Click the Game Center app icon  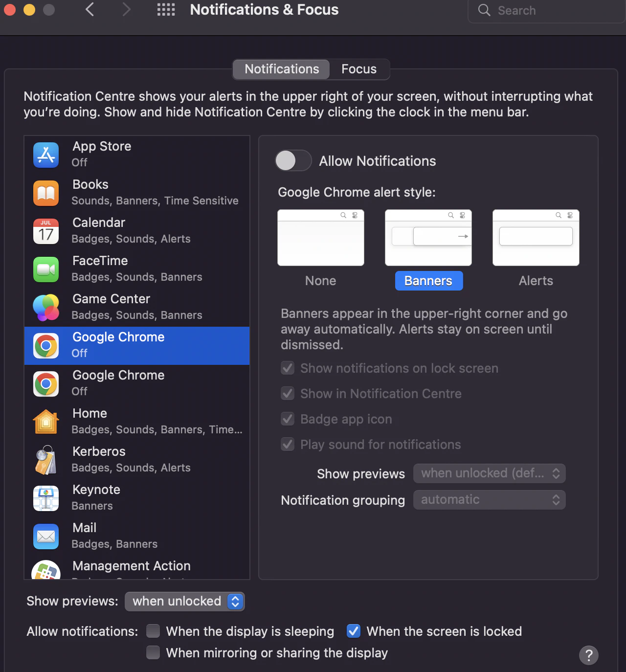coord(46,307)
